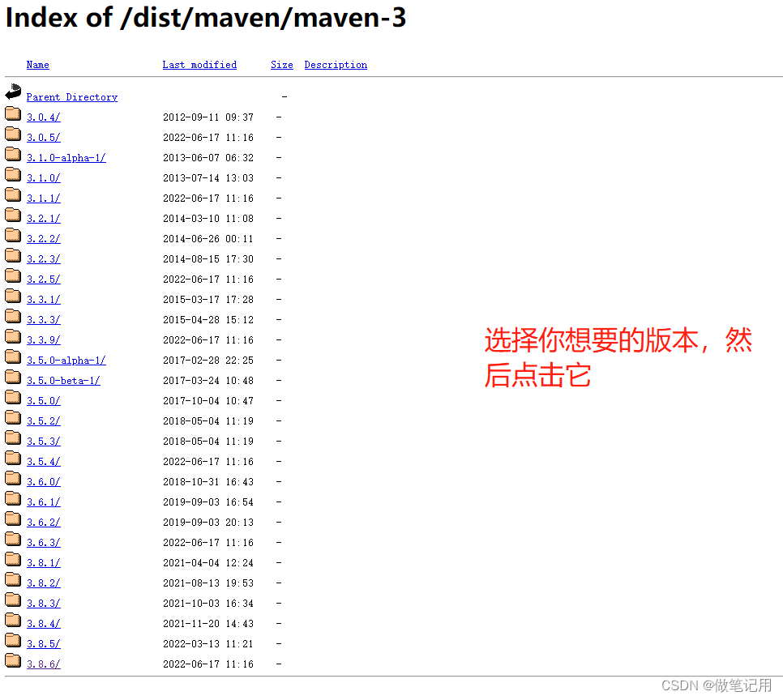Open the 3.5.0/ version link
The width and height of the screenshot is (783, 700).
[44, 401]
